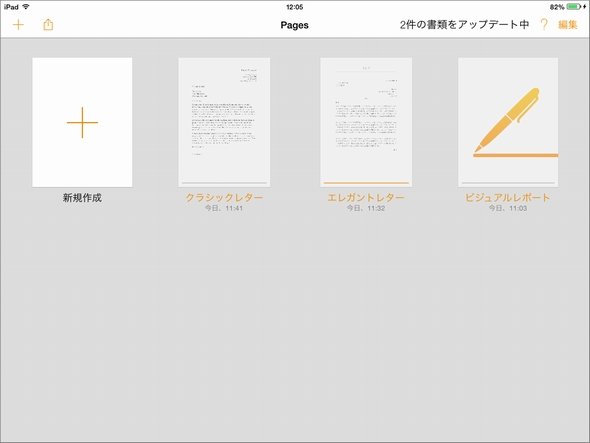Image resolution: width=590 pixels, height=443 pixels.
Task: Tap the 編集 edit button
Action: (567, 25)
